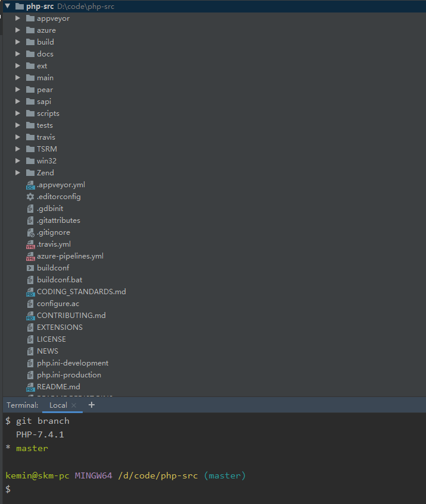
Task: Expand the tests folder arrow
Action: (18, 125)
